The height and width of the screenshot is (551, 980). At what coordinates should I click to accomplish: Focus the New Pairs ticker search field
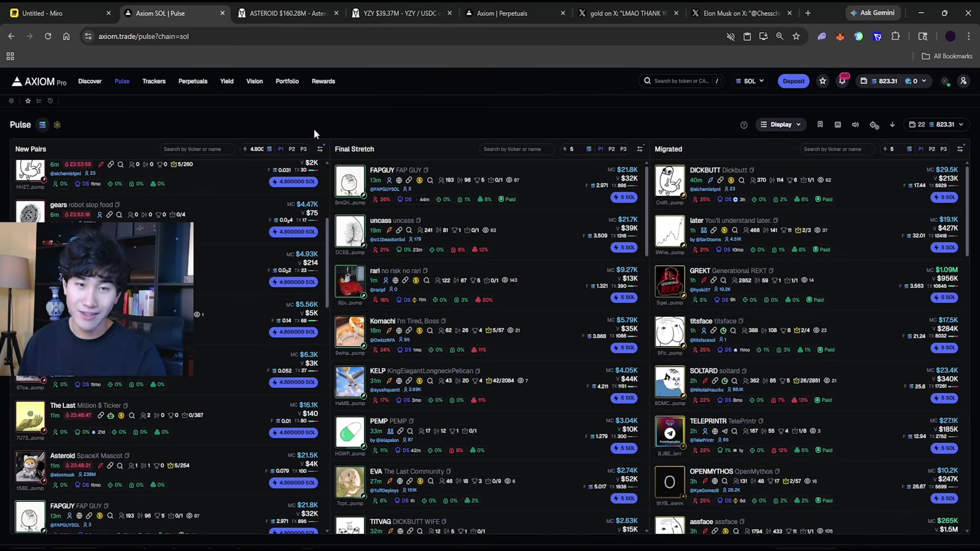pos(197,149)
